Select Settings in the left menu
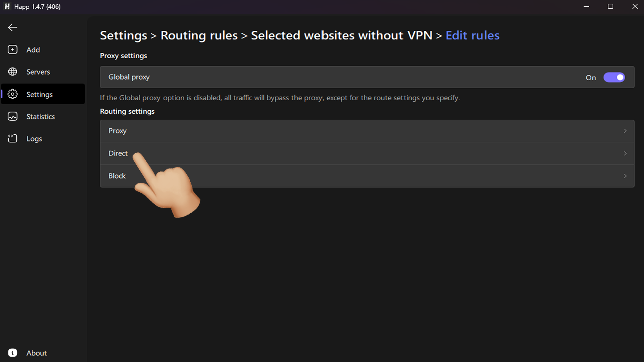644x362 pixels. (x=39, y=94)
